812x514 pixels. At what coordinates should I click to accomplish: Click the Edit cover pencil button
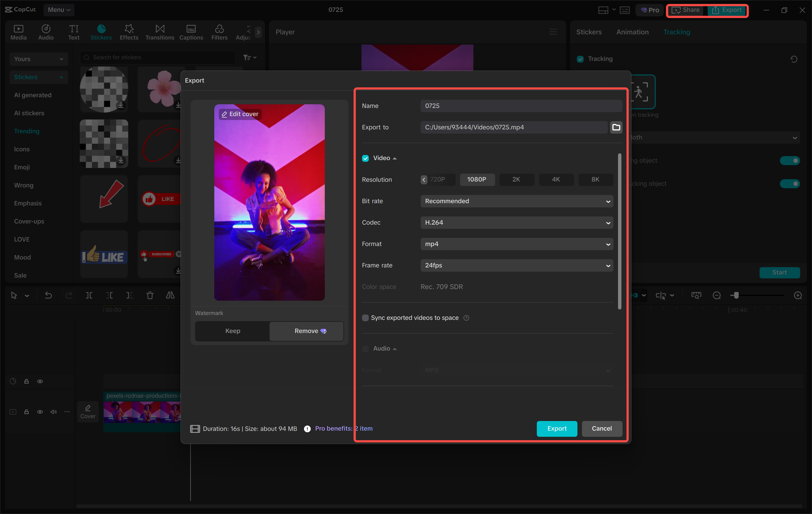[x=240, y=114]
